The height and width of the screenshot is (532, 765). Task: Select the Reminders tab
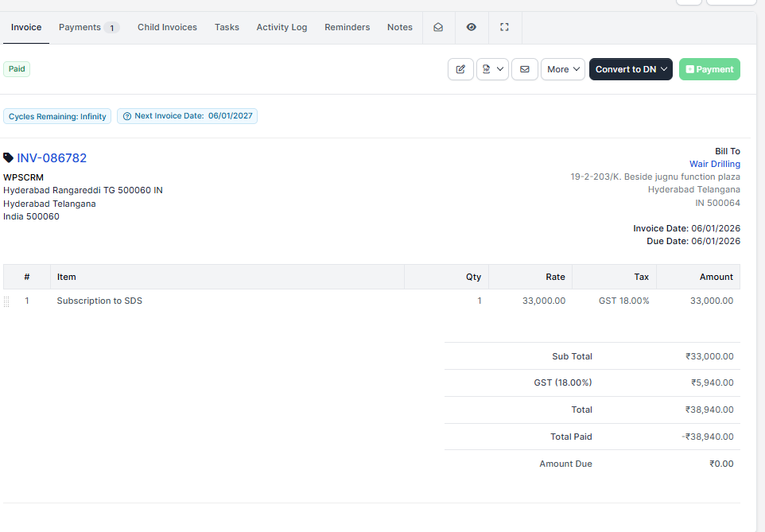pos(347,27)
